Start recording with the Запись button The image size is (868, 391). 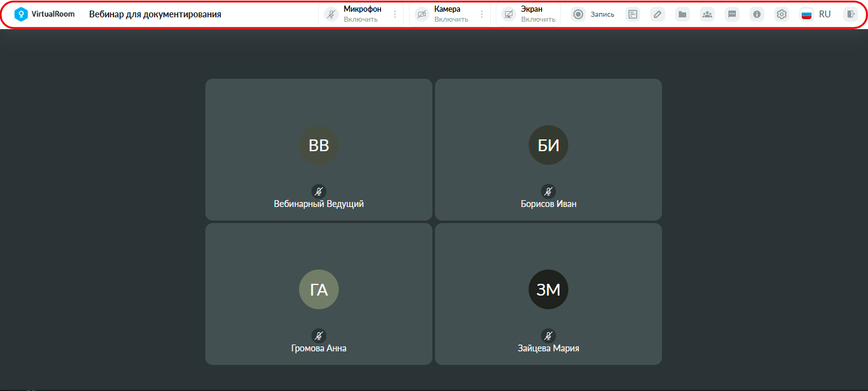tap(593, 14)
